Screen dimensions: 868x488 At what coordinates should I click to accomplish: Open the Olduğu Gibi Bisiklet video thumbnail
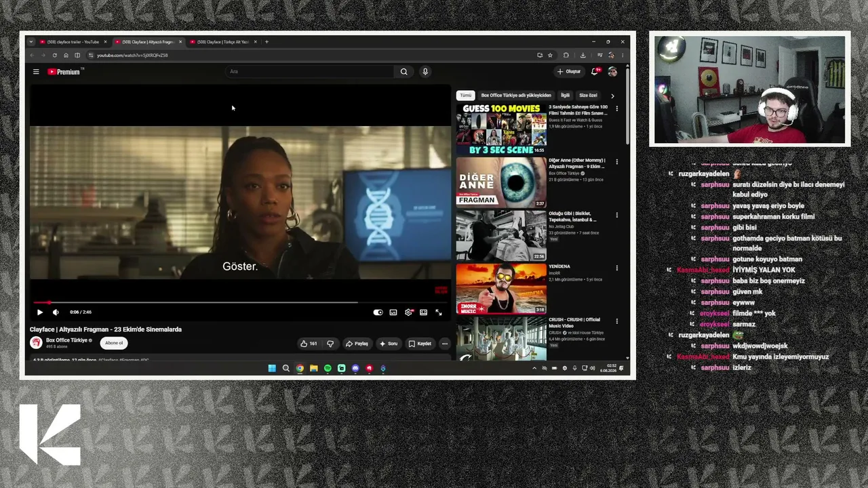501,235
